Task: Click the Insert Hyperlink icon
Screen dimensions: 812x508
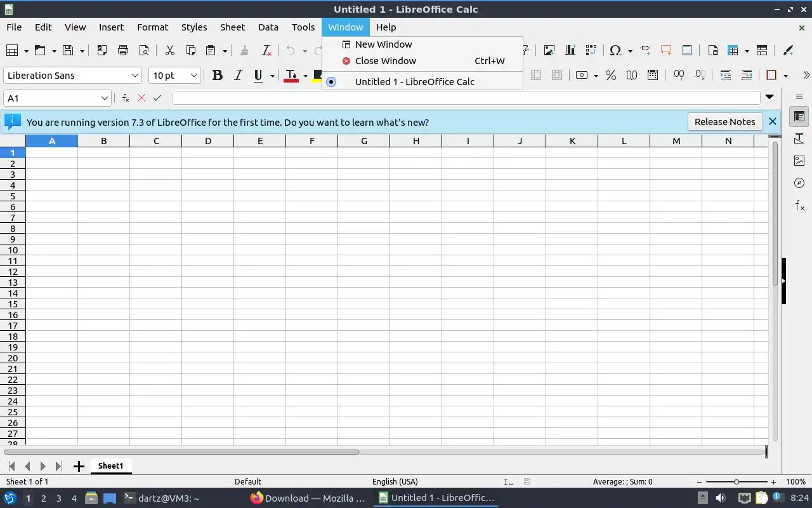Action: click(645, 50)
